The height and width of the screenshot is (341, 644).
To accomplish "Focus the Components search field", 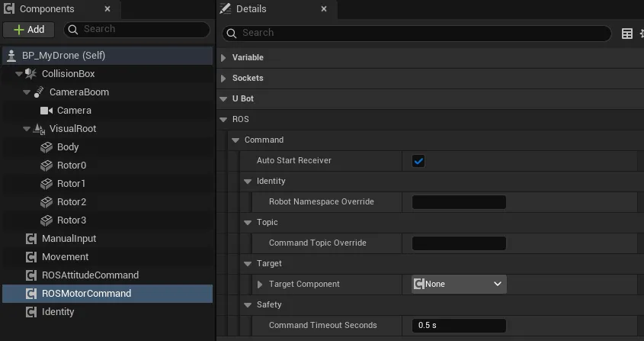I will tap(136, 29).
